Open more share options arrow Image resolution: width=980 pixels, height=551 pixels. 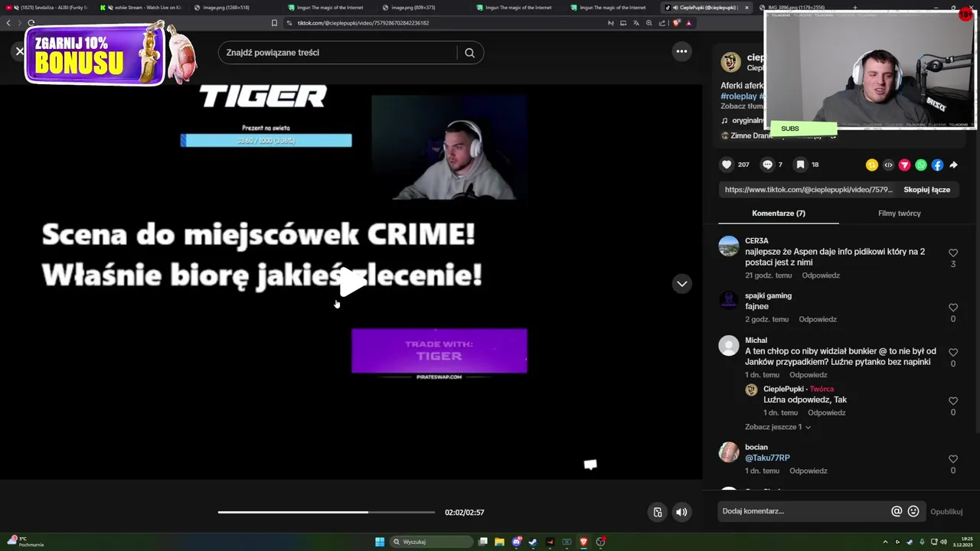(x=954, y=165)
